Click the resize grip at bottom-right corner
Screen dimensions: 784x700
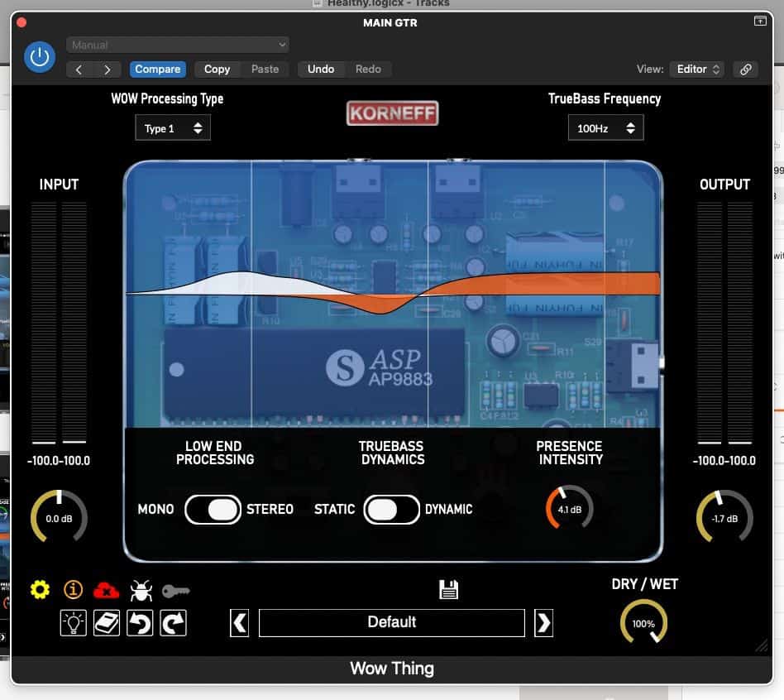click(x=762, y=645)
